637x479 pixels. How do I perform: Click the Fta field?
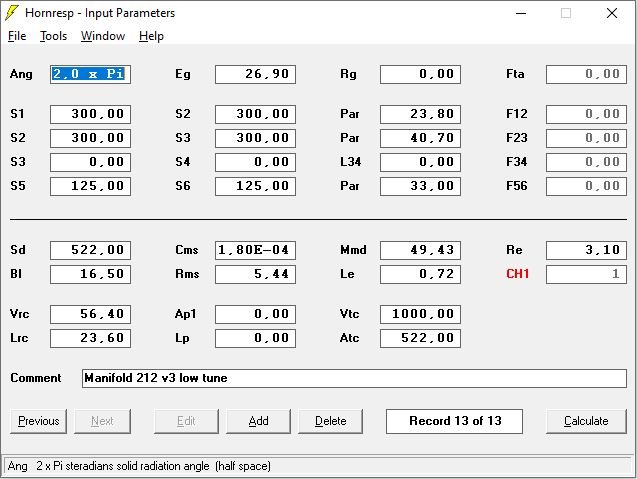pos(586,74)
